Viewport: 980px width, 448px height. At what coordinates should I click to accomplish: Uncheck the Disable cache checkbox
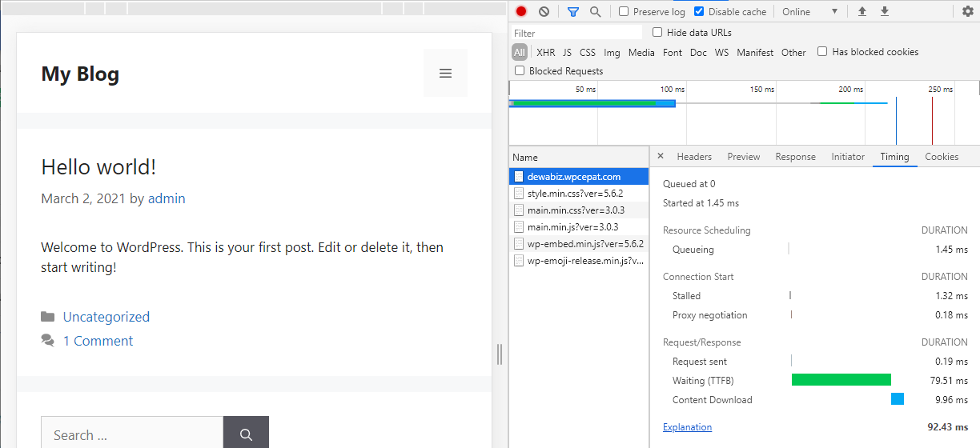click(x=699, y=12)
